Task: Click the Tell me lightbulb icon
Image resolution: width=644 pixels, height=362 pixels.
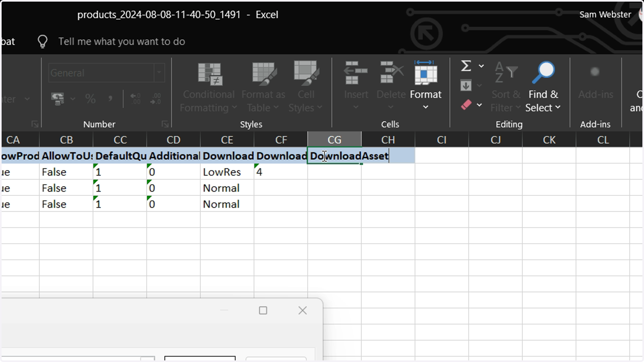Action: [42, 41]
